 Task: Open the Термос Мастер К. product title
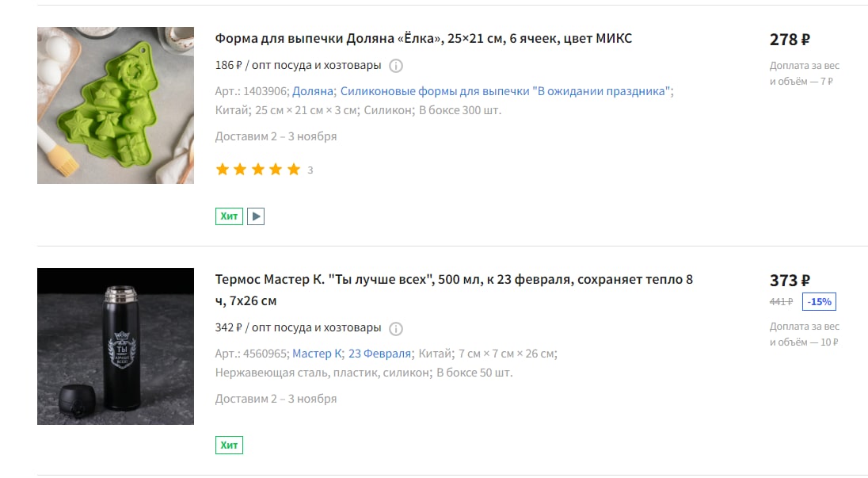[x=454, y=289]
